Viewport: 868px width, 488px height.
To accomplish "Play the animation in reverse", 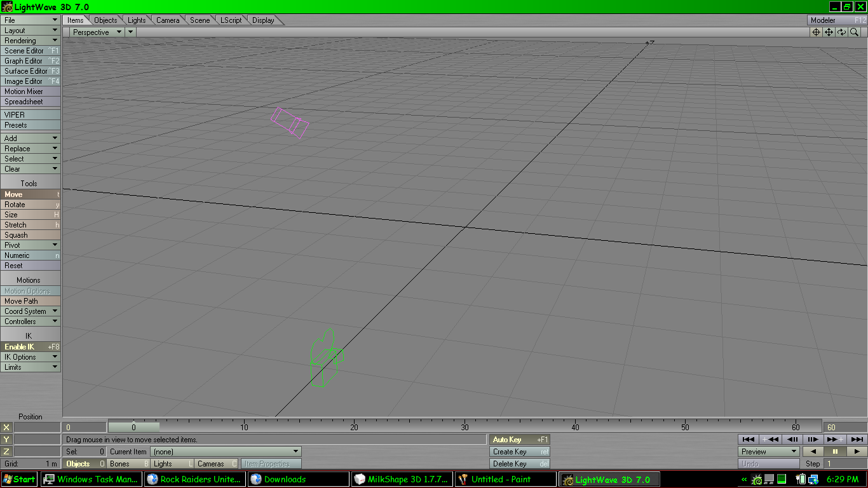I will point(813,452).
